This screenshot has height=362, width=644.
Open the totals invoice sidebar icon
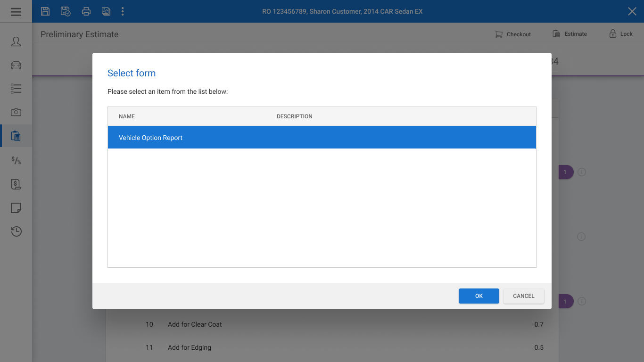(16, 184)
